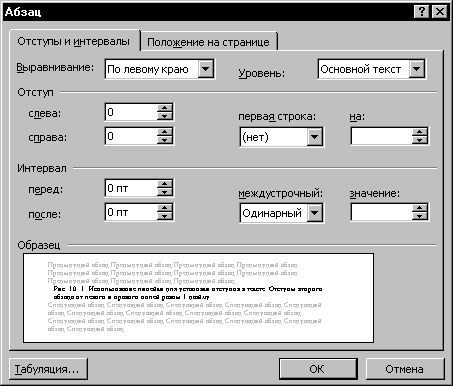Click the up arrow of the на field
The width and height of the screenshot is (453, 386).
coord(420,132)
